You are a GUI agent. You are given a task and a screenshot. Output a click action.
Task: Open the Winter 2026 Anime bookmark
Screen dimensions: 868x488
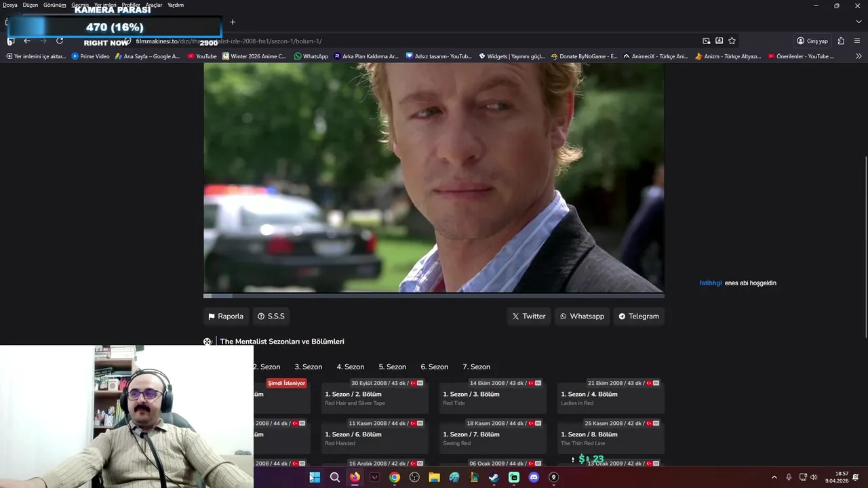[254, 56]
